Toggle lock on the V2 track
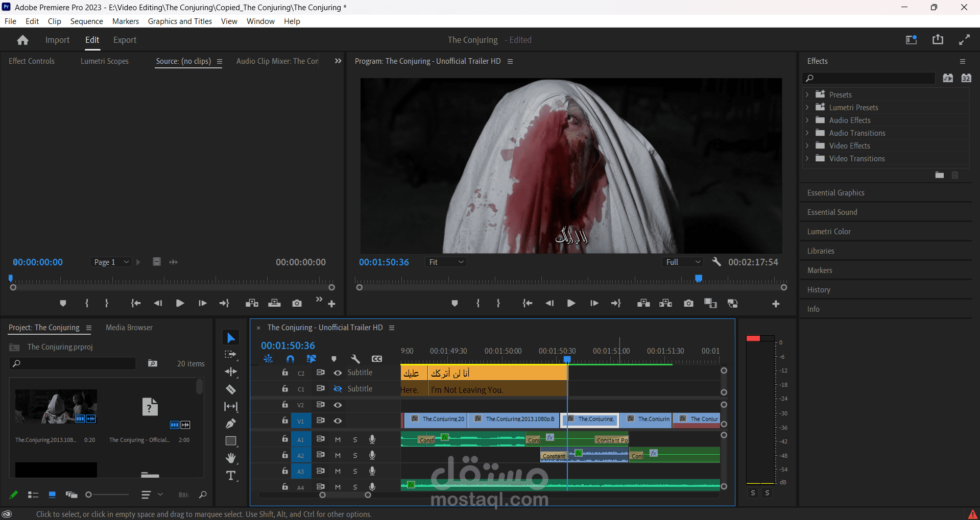Screen dimensions: 980x520 click(285, 405)
